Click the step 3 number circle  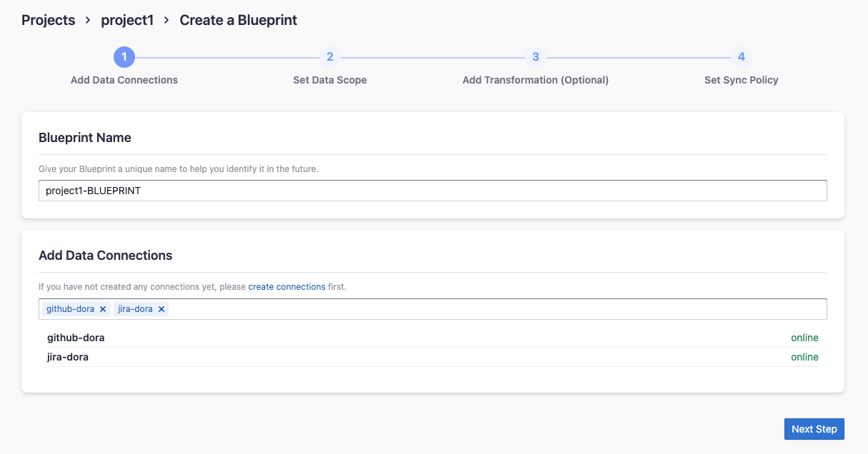pos(535,57)
